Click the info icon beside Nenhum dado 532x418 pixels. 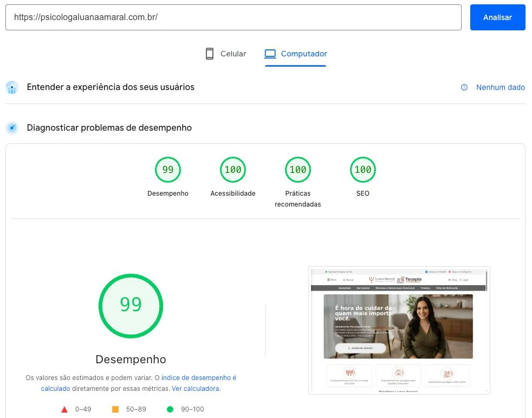tap(464, 87)
